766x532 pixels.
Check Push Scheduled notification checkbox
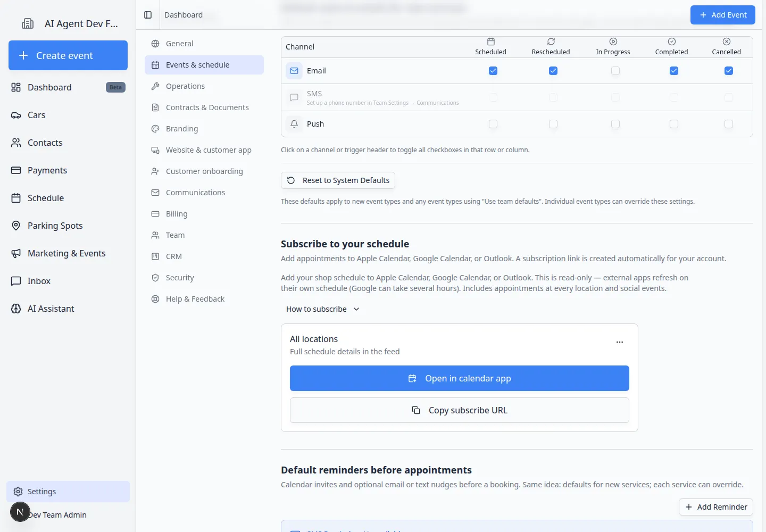(x=493, y=124)
